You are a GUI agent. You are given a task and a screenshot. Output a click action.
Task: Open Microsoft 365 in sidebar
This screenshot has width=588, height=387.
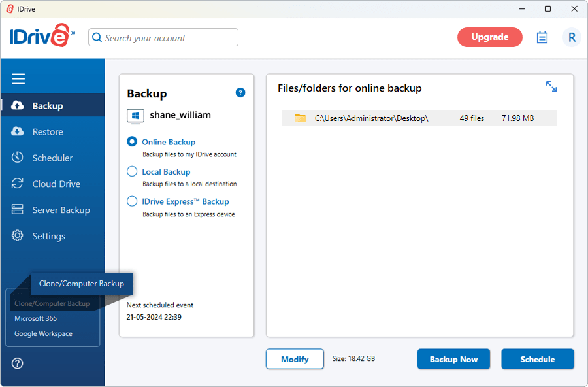click(36, 318)
